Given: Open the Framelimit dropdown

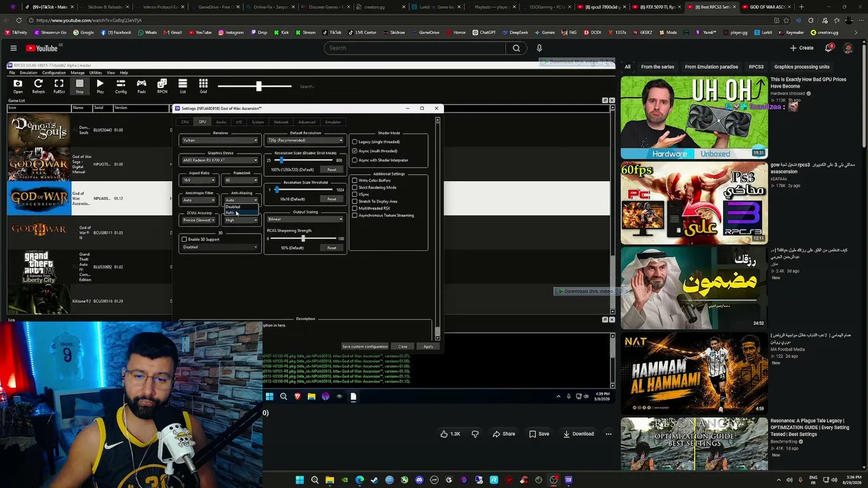Looking at the screenshot, I should [x=241, y=180].
